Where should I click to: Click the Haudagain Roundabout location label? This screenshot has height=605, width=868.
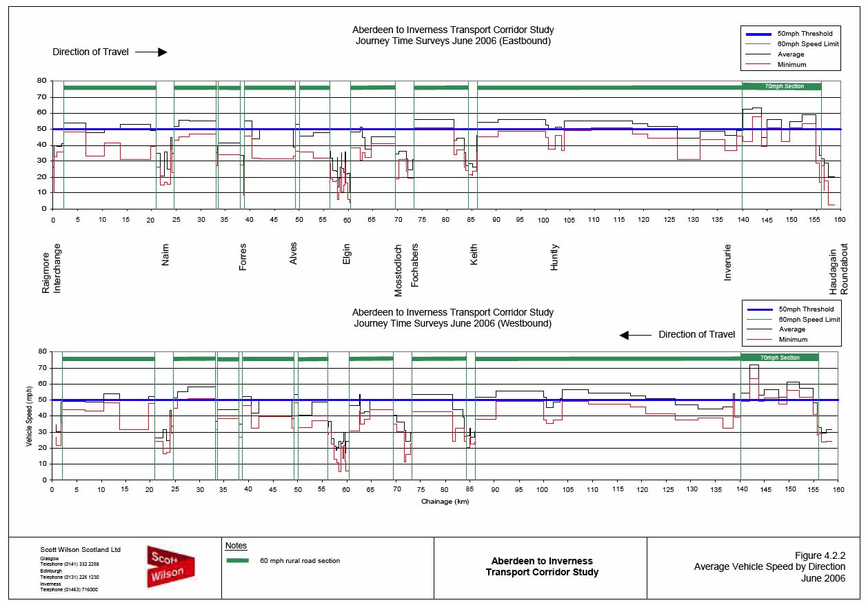click(838, 272)
